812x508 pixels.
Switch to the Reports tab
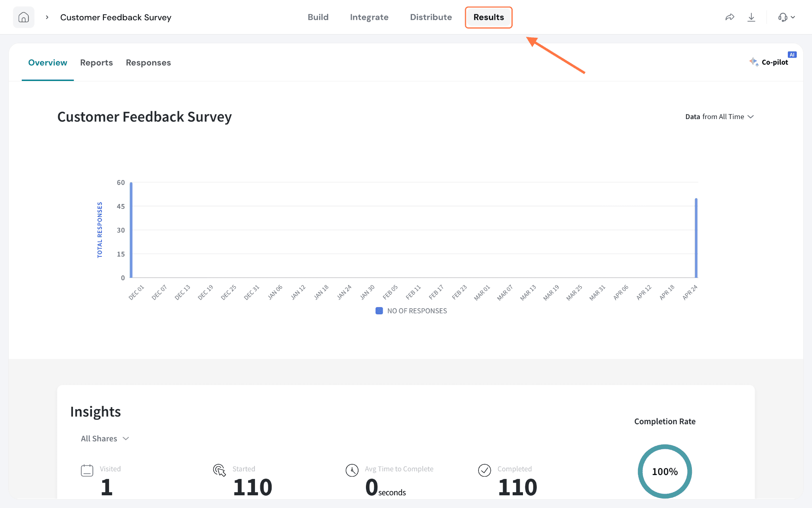96,63
